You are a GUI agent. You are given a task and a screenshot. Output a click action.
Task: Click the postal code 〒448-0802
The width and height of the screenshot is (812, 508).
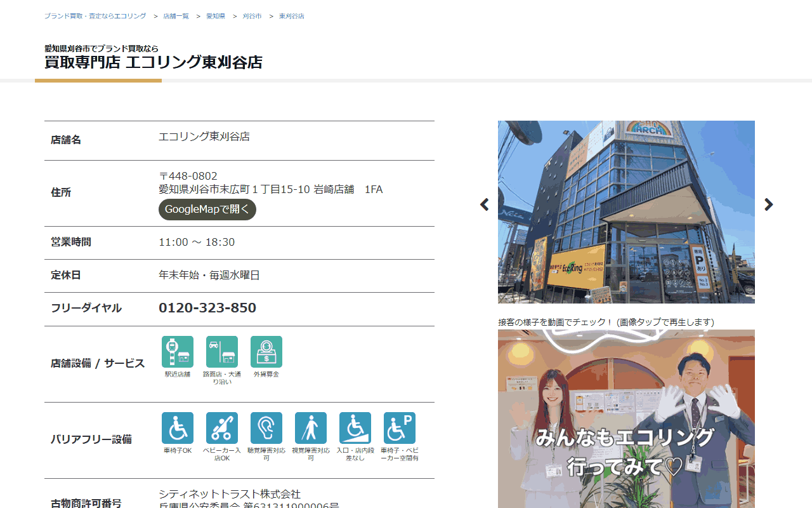click(x=188, y=176)
